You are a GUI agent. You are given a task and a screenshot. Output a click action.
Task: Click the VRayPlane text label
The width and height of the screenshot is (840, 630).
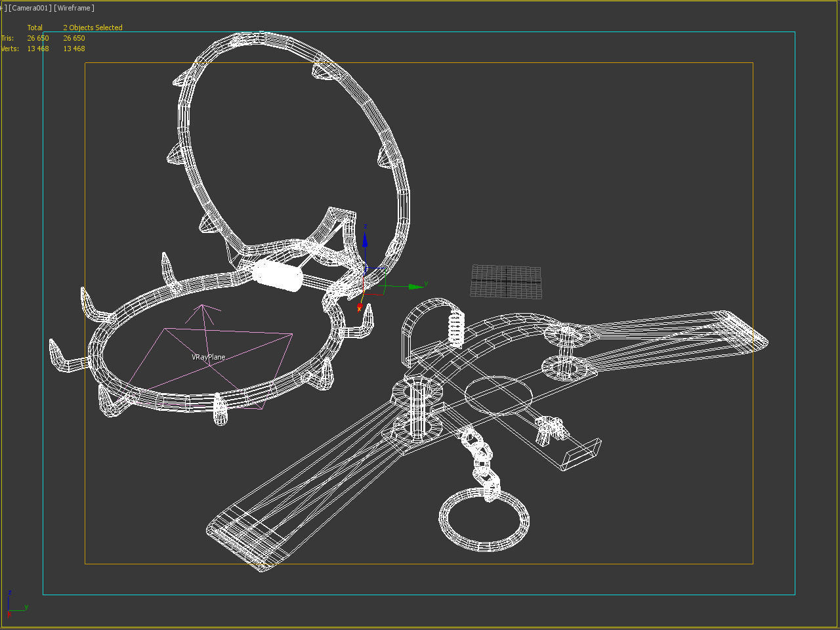(207, 357)
